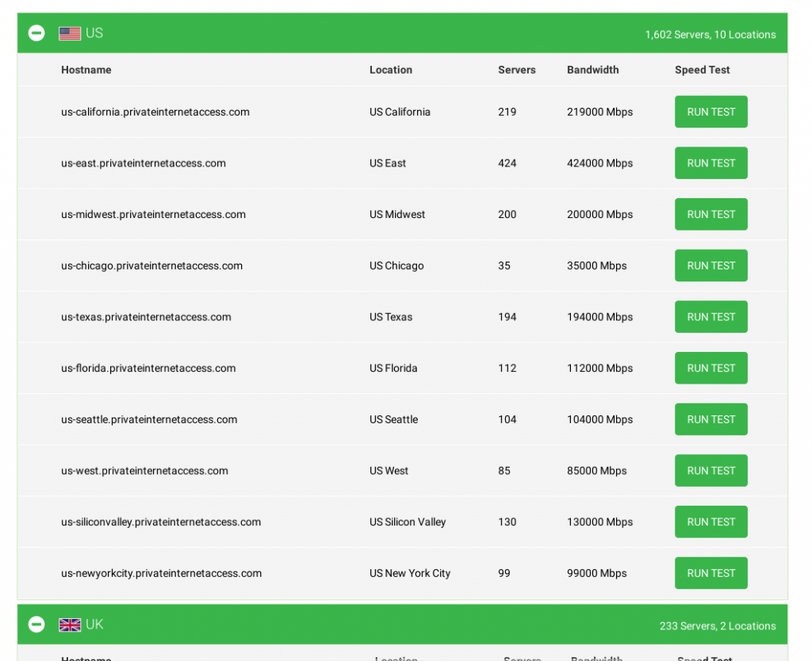Click the 'US Chicago' location cell
Image resolution: width=812 pixels, height=661 pixels.
point(396,266)
